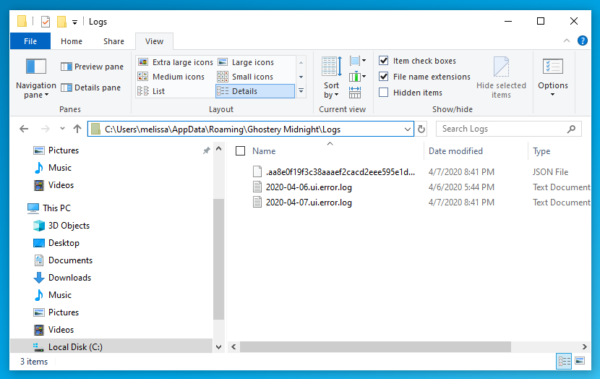Image resolution: width=600 pixels, height=379 pixels.
Task: Switch to details view in status bar
Action: tap(564, 361)
